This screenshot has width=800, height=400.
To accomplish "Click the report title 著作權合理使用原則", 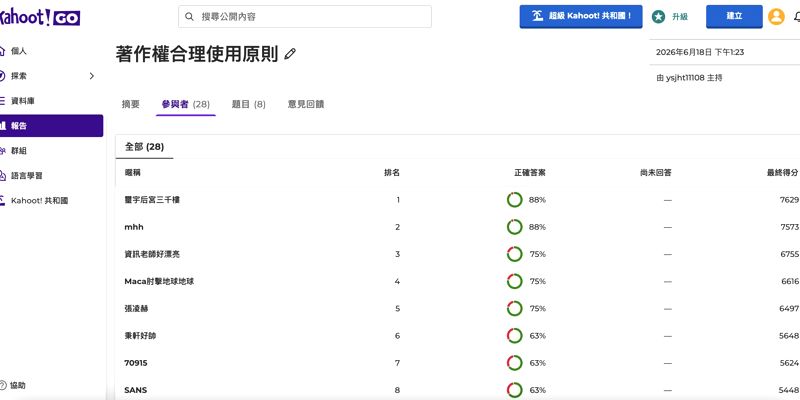I will tap(197, 54).
